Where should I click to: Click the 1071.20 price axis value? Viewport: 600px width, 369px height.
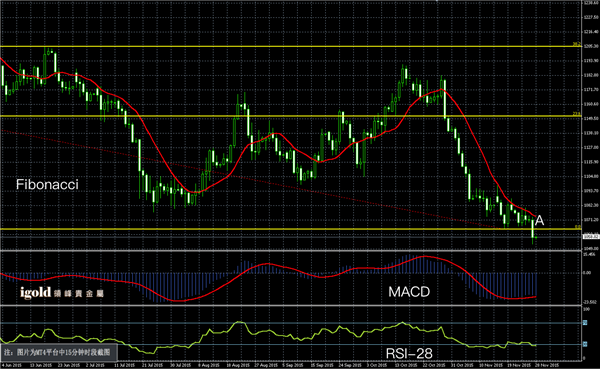591,220
